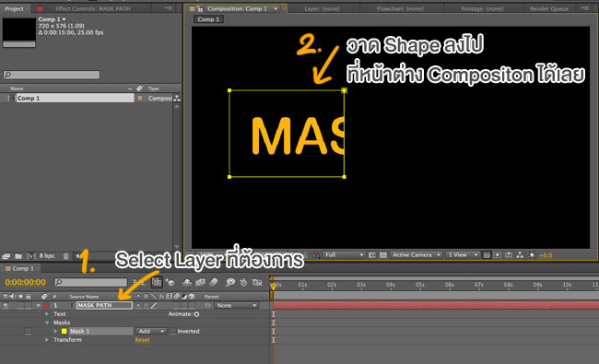Create new folder in Project panel
599x364 pixels.
18,256
